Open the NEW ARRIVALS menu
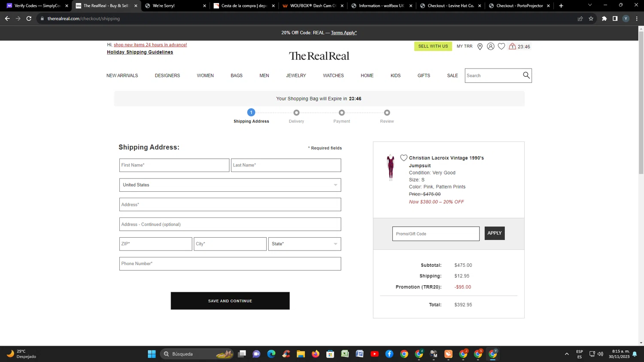The height and width of the screenshot is (362, 644). [122, 75]
